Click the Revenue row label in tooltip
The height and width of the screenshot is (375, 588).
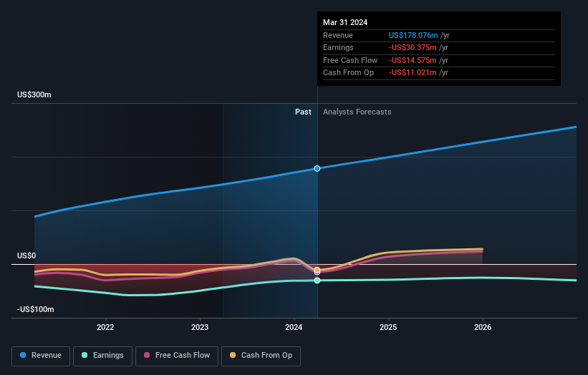pyautogui.click(x=338, y=35)
